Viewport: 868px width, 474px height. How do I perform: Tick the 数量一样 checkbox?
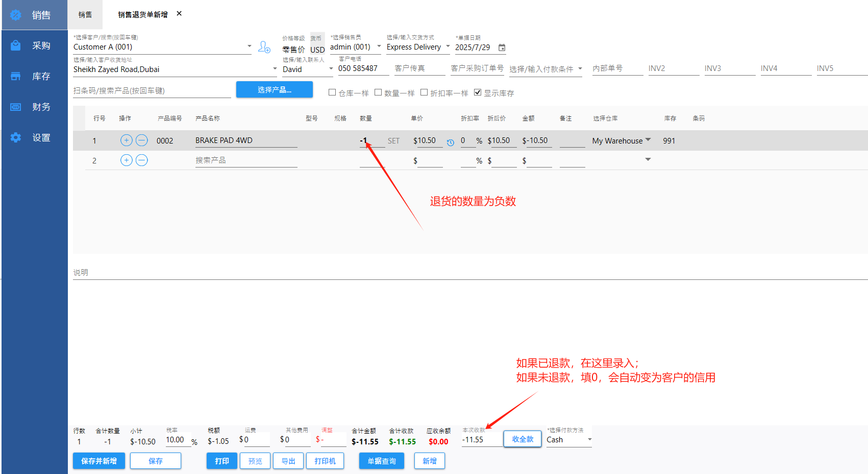pyautogui.click(x=378, y=92)
